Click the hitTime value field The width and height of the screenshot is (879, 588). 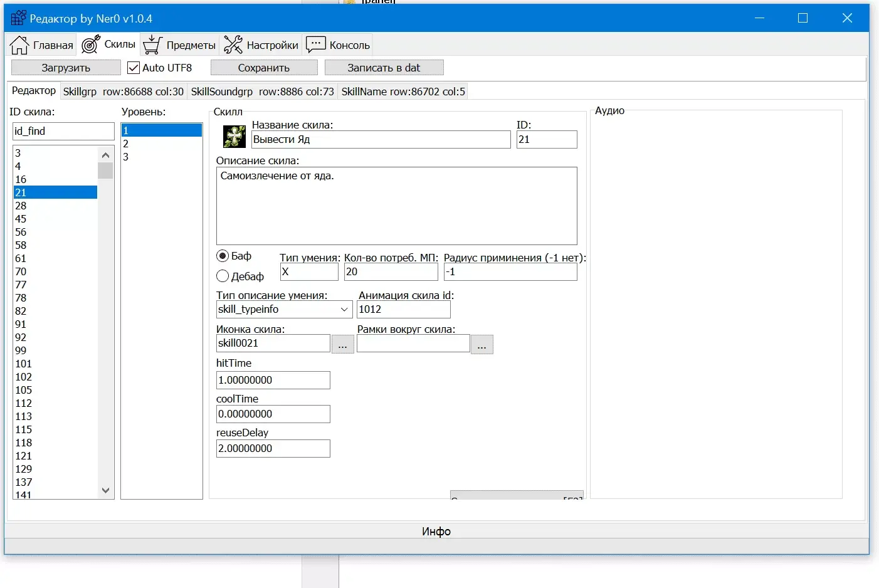click(x=273, y=380)
